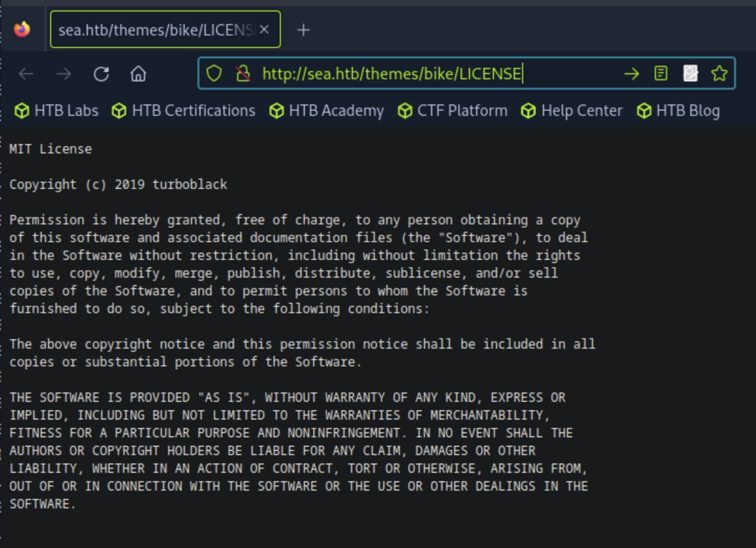Open a new tab
The height and width of the screenshot is (548, 756).
303,30
